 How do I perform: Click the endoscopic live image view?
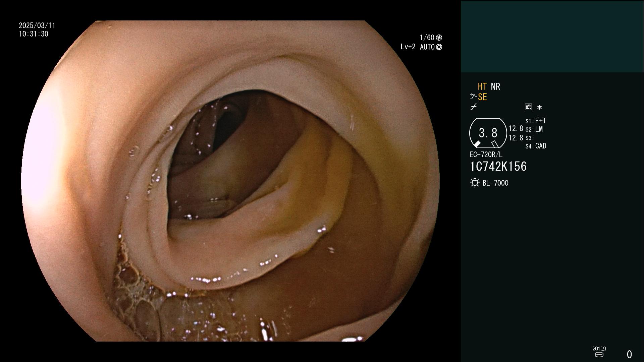click(x=230, y=181)
